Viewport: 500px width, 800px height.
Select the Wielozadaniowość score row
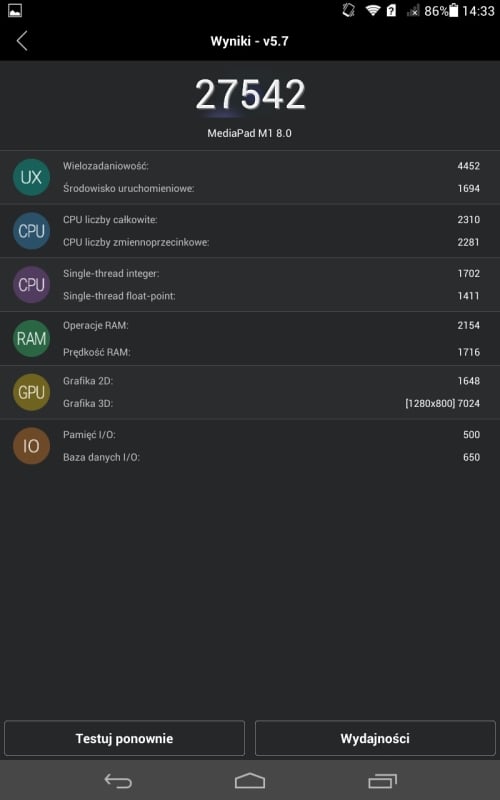coord(271,166)
